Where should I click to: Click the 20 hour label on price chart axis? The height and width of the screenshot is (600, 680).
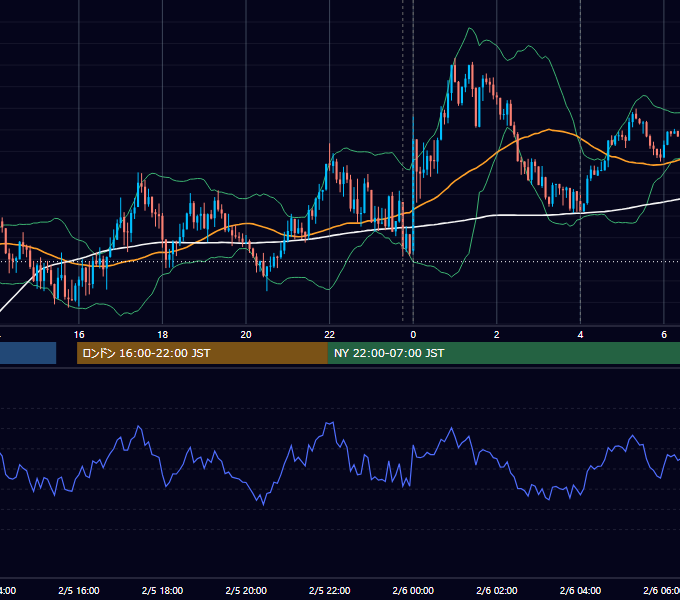[x=246, y=335]
